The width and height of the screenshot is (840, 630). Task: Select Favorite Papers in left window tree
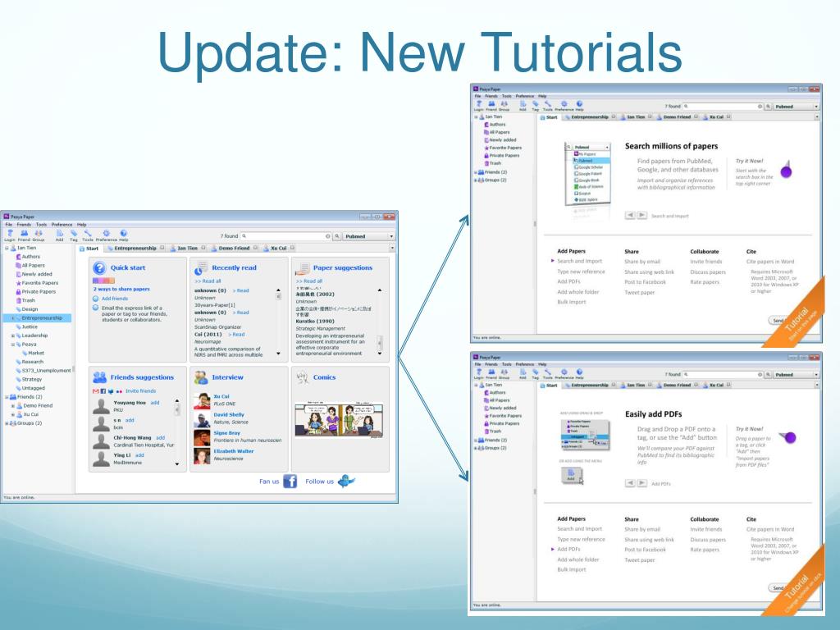click(37, 283)
